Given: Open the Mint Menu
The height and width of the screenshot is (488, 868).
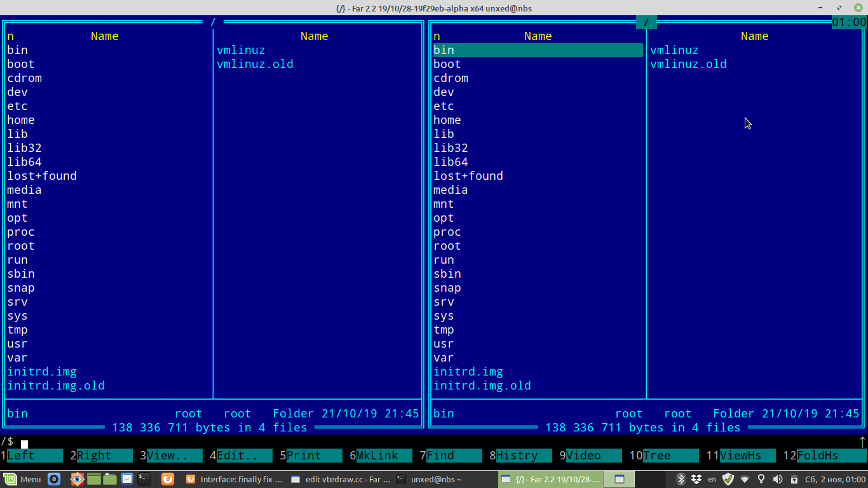Looking at the screenshot, I should click(x=22, y=478).
